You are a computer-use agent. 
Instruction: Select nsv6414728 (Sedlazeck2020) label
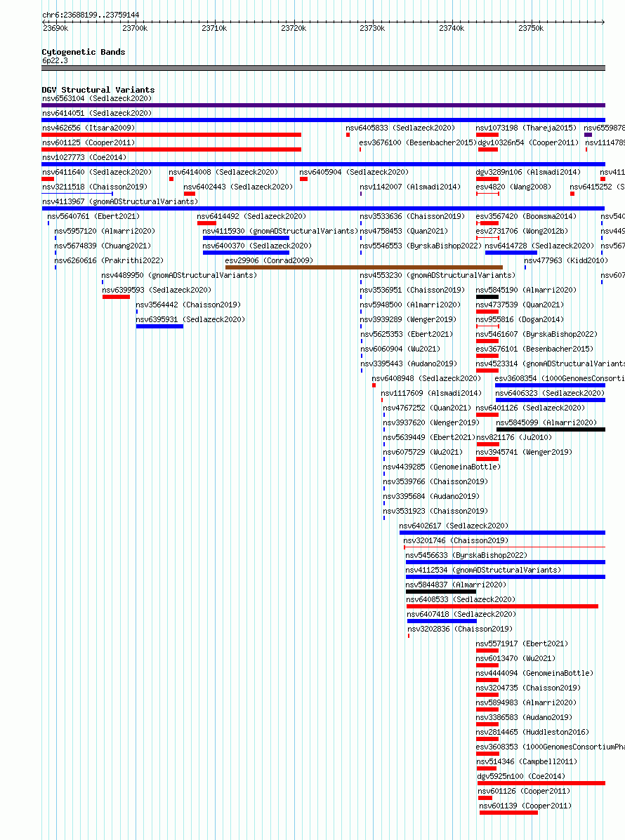(x=540, y=246)
